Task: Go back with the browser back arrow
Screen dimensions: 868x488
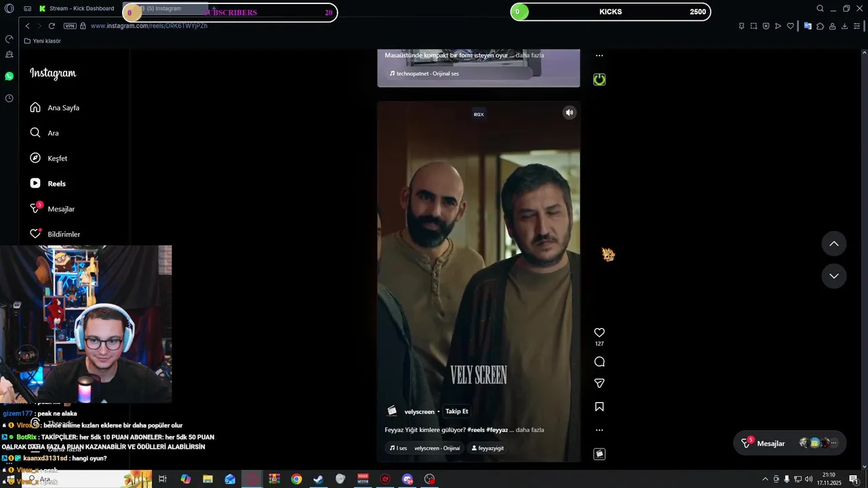Action: point(27,26)
